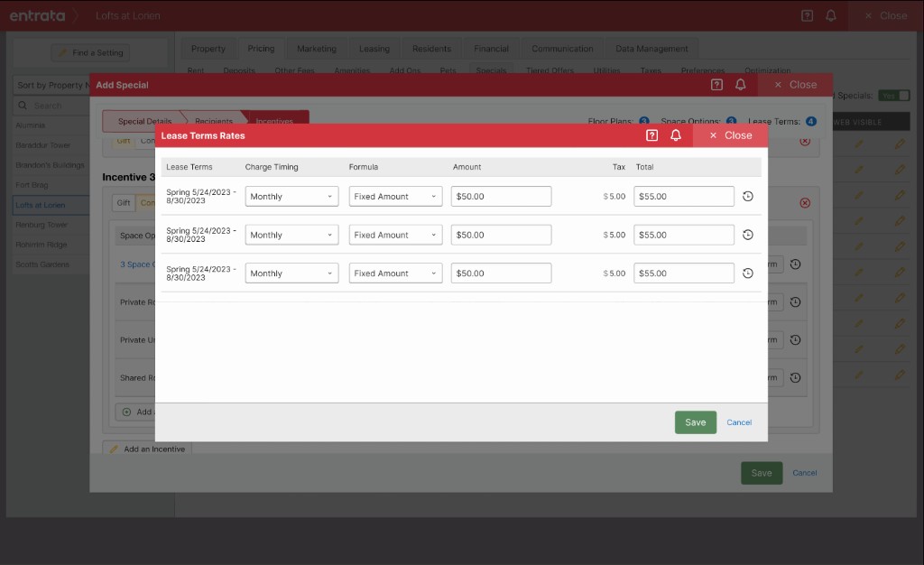This screenshot has height=565, width=924.
Task: Open the Financial tab
Action: [491, 49]
